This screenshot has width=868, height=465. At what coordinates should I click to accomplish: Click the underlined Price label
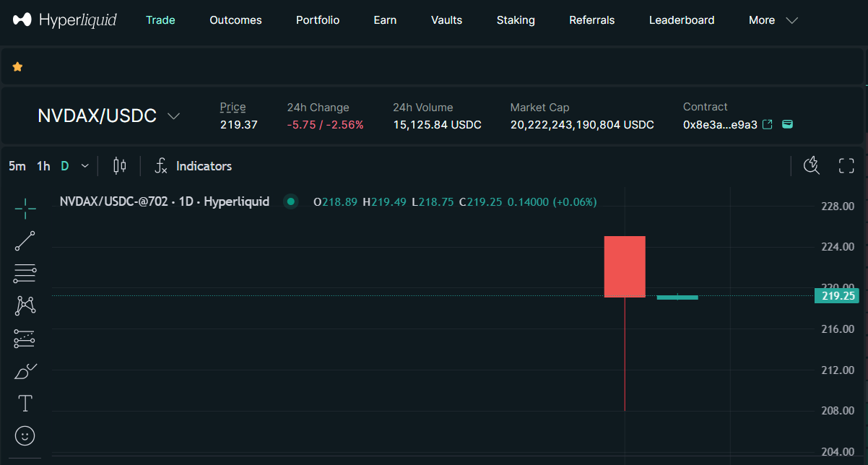[233, 107]
